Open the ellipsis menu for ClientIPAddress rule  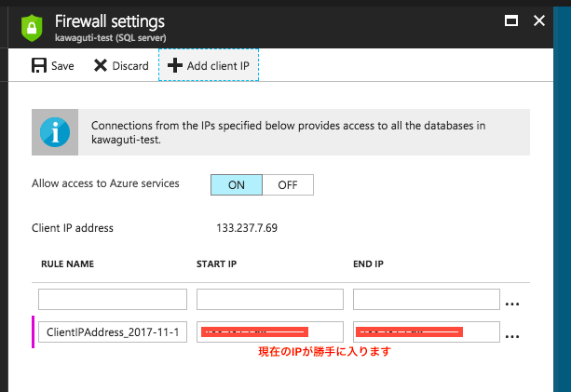coord(511,336)
